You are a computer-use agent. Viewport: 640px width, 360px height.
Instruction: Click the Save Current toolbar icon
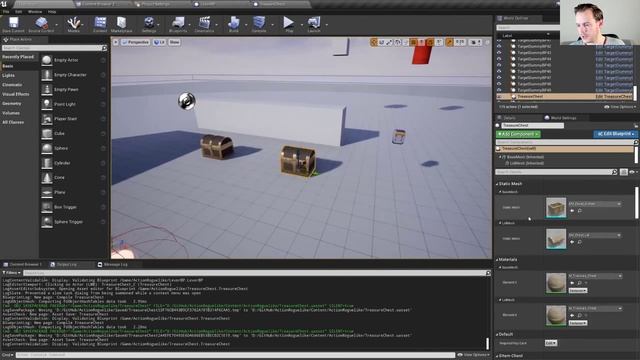click(13, 22)
